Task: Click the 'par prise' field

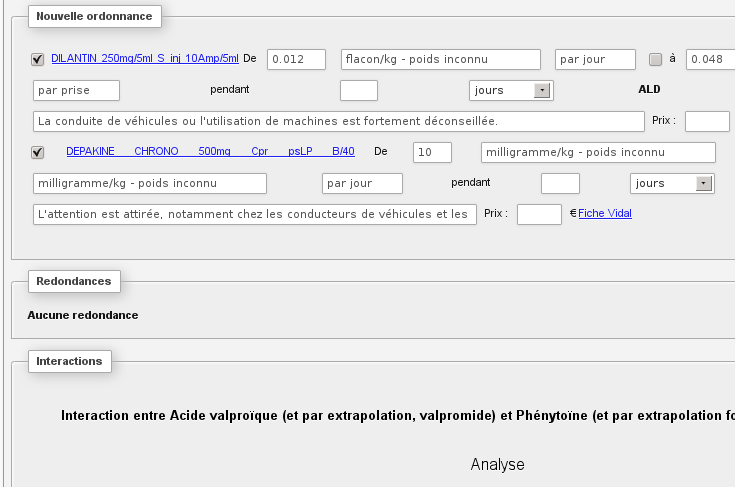Action: tap(76, 90)
